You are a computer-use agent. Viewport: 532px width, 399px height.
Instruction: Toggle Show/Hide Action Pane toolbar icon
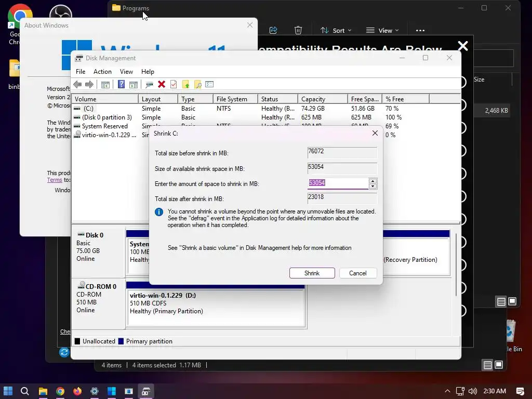pyautogui.click(x=134, y=85)
